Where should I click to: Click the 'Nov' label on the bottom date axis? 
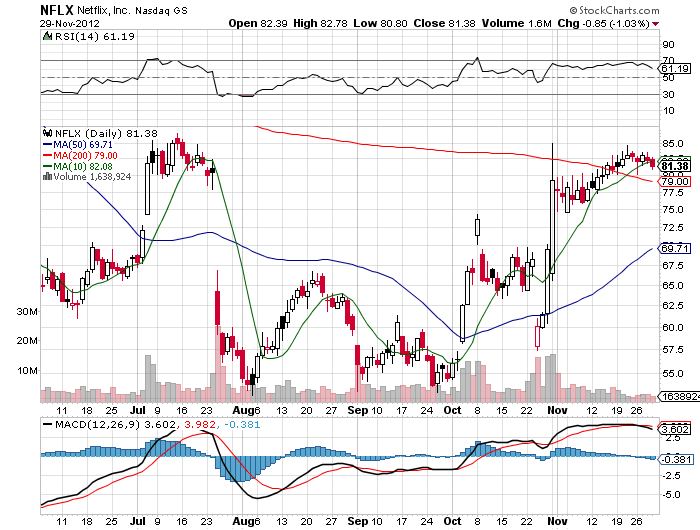pos(557,521)
